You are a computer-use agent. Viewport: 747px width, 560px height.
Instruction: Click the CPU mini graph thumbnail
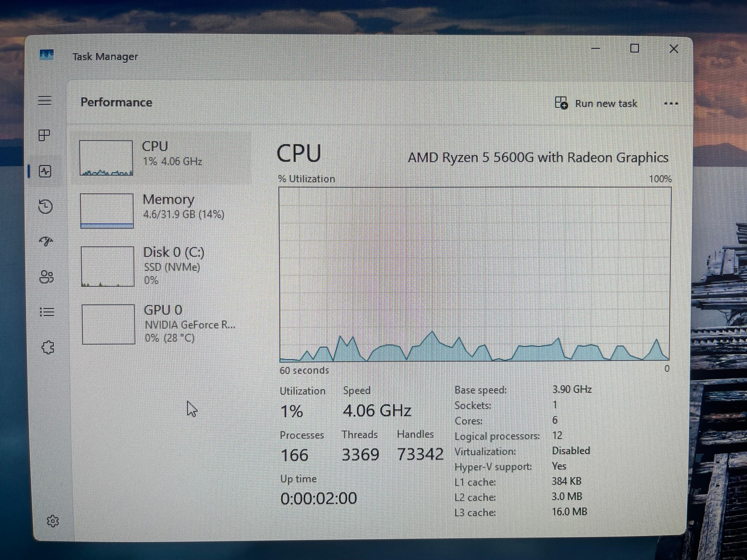[106, 158]
